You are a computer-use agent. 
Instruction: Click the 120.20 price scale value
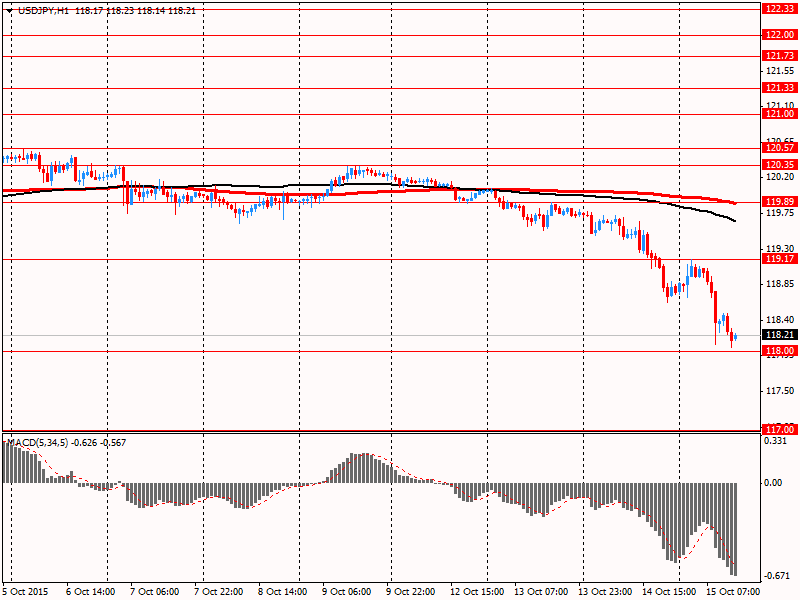coord(780,177)
